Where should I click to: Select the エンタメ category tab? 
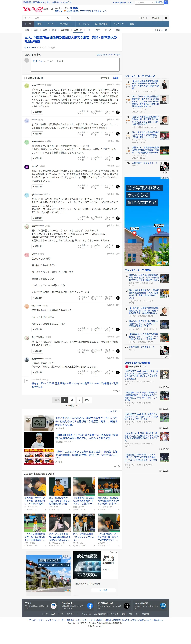point(65,30)
